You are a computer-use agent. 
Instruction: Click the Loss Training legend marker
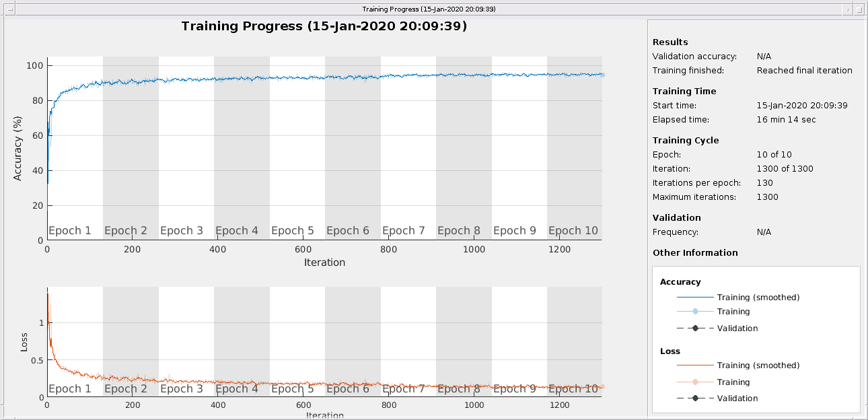[x=695, y=382]
